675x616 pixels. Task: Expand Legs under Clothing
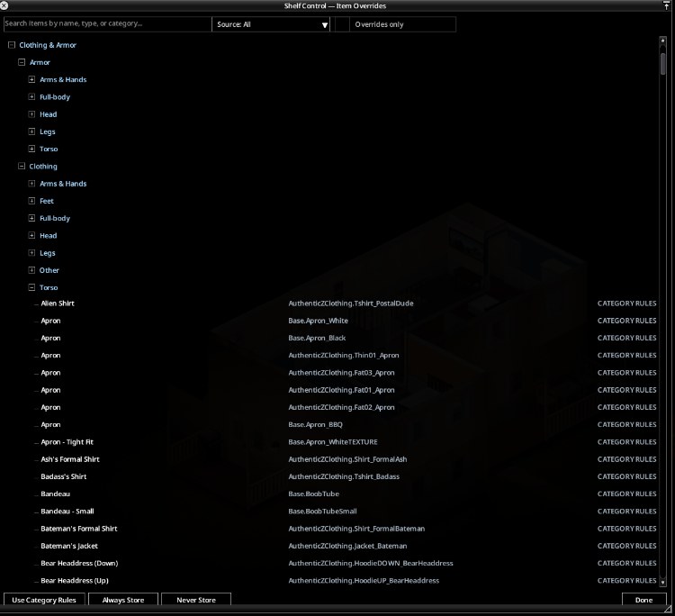click(x=31, y=253)
